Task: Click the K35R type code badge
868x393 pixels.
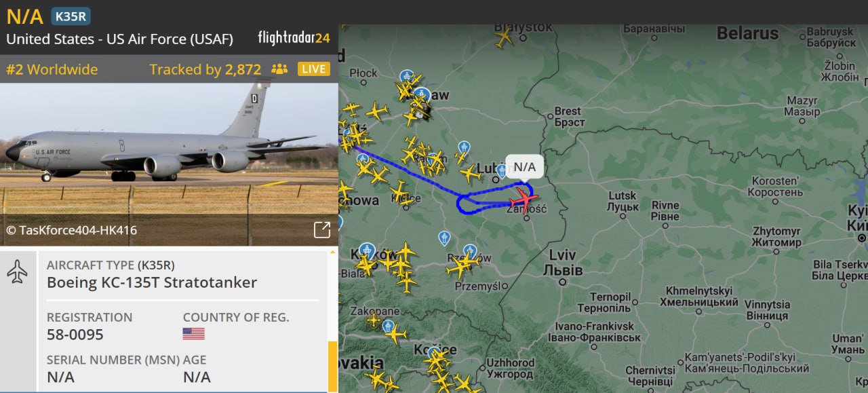Action: [x=71, y=16]
